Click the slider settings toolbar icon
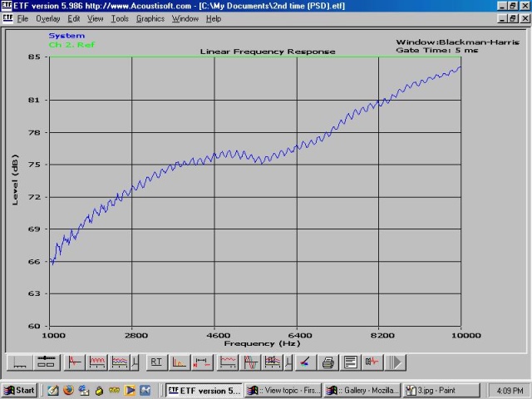The height and width of the screenshot is (399, 532). pyautogui.click(x=47, y=362)
